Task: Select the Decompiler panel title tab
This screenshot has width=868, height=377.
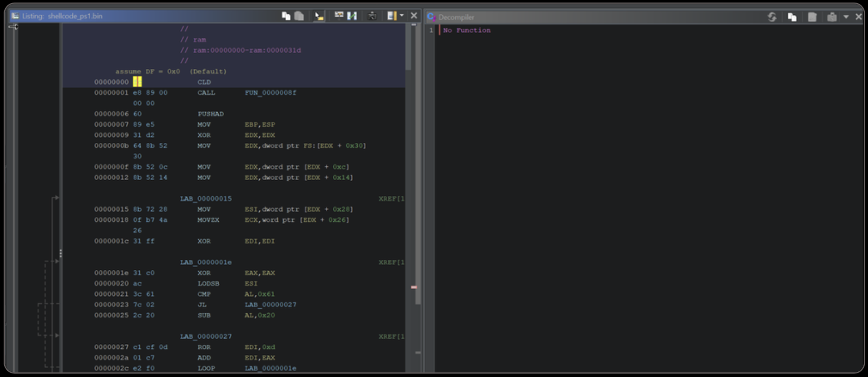Action: point(456,17)
